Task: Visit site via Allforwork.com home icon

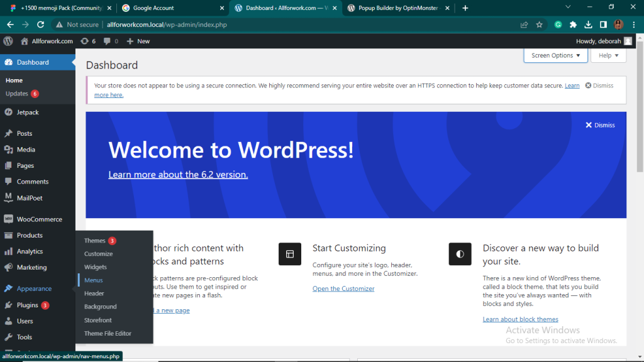Action: click(x=25, y=41)
